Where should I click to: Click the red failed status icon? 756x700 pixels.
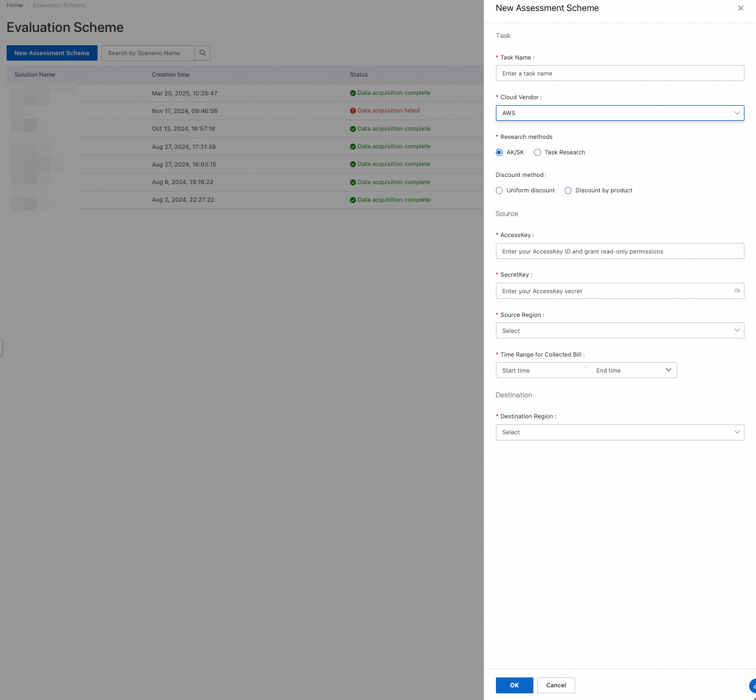click(x=353, y=111)
